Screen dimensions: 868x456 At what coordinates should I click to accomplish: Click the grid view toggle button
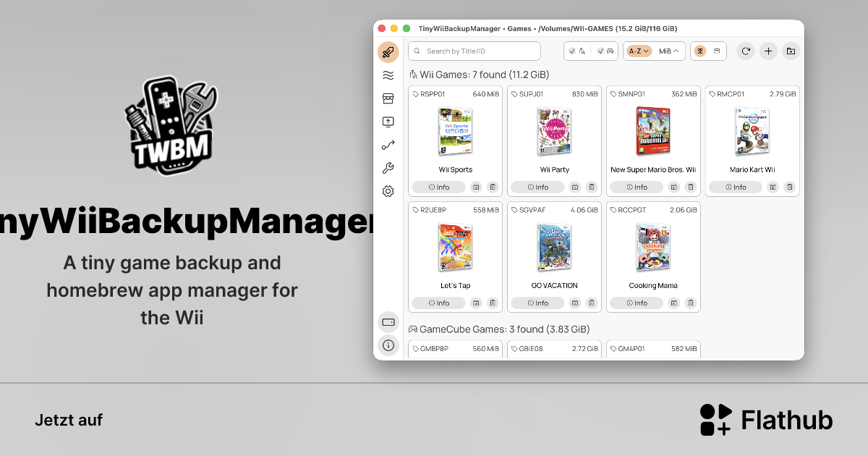coord(699,51)
